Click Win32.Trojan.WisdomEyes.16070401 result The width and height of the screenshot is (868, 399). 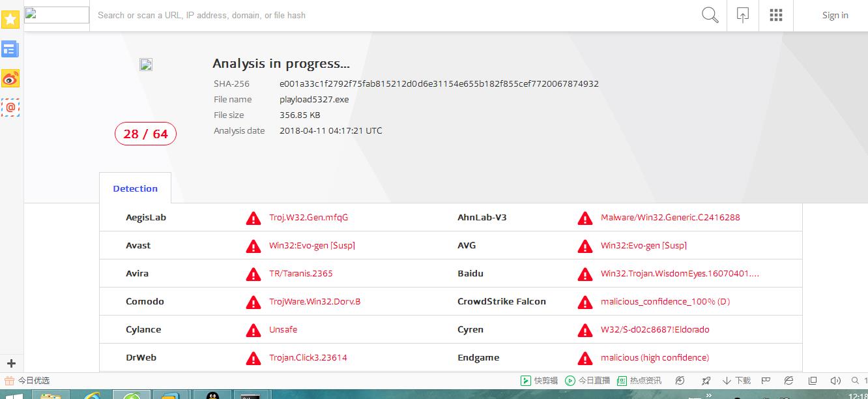(x=680, y=273)
